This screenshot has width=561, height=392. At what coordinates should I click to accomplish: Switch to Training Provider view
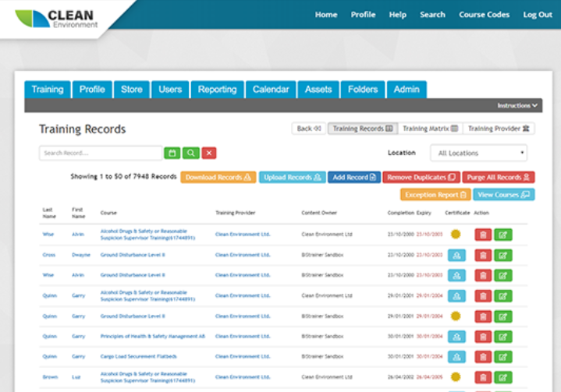[x=499, y=129]
